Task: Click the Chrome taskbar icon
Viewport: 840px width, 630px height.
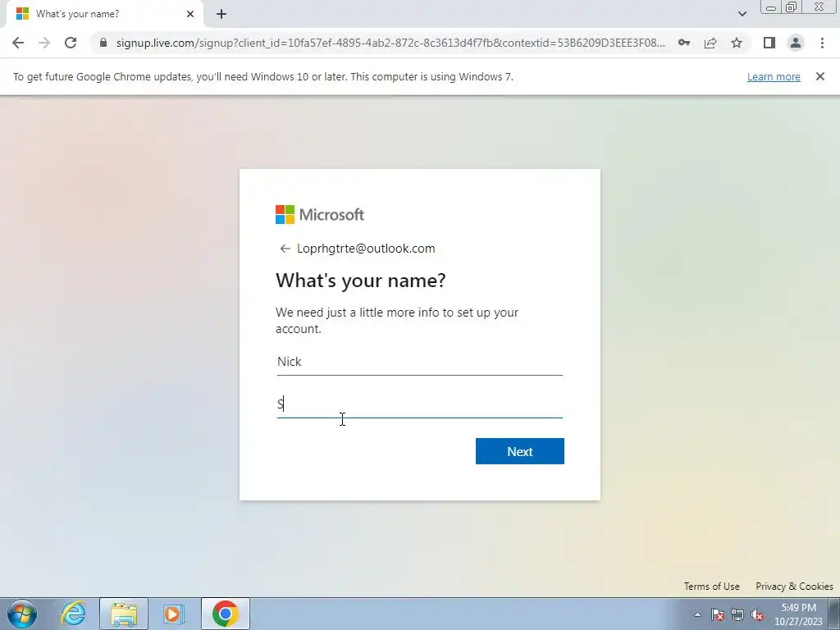Action: pyautogui.click(x=226, y=614)
